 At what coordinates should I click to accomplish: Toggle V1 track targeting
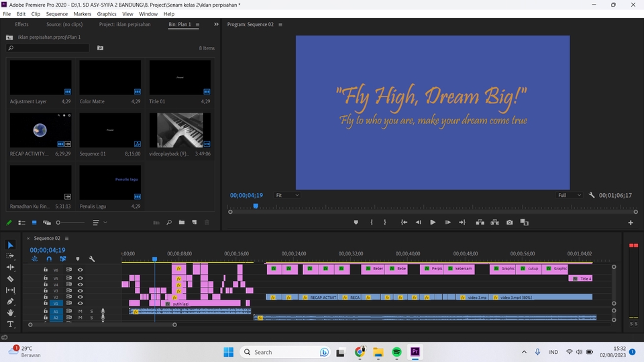(56, 303)
